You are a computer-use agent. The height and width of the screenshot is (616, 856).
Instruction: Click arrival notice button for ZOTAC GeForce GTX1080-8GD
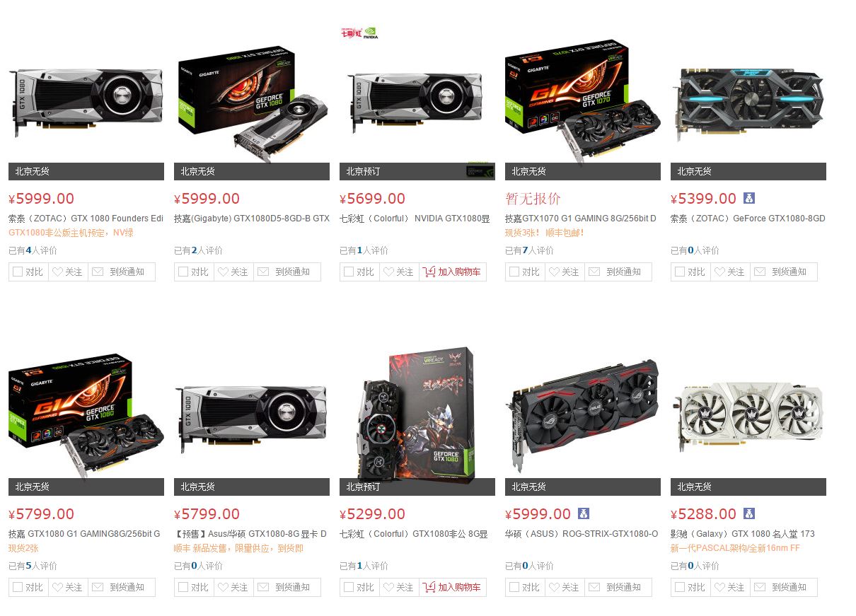click(x=784, y=272)
